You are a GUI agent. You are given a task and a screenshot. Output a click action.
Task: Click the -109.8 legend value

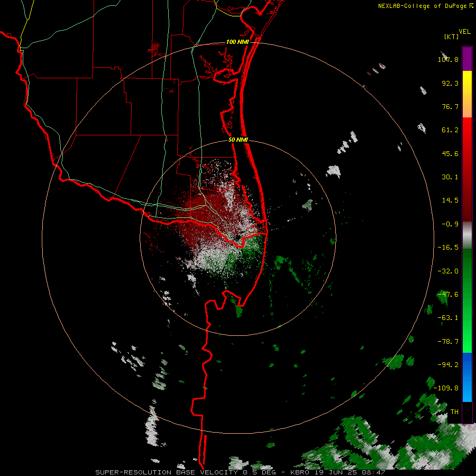[446, 388]
